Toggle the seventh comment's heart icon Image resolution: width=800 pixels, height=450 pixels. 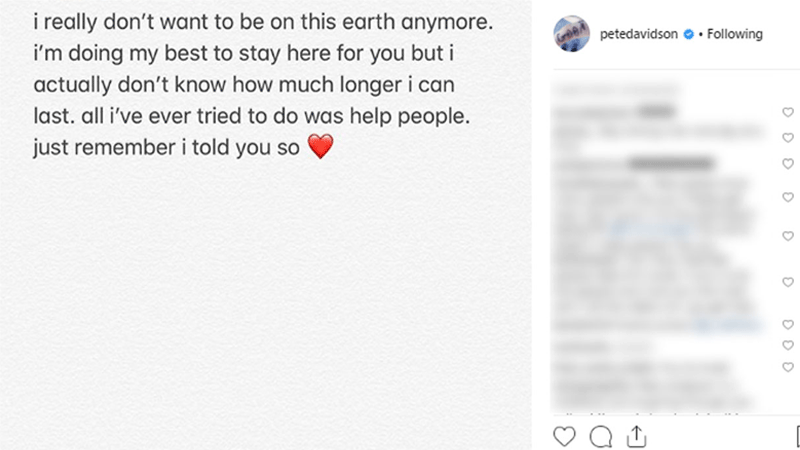(x=788, y=325)
